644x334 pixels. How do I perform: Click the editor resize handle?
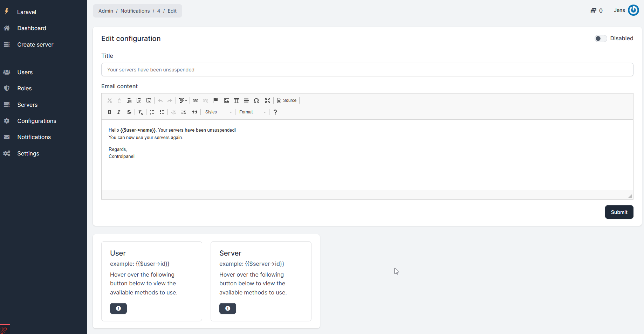tap(630, 196)
